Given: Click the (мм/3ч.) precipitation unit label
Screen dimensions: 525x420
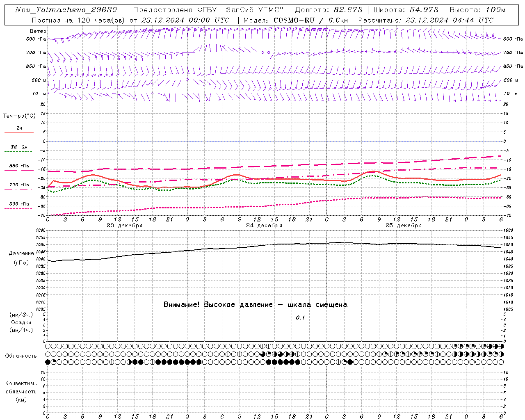Looking at the screenshot, I should point(21,315).
